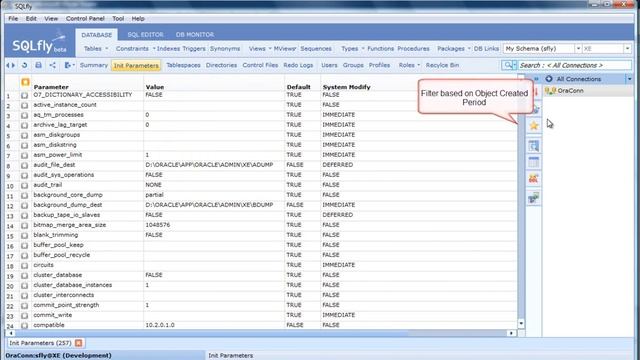Screen dimensions: 640x360
Task: Click the table grid icon in sidebar
Action: pyautogui.click(x=533, y=162)
